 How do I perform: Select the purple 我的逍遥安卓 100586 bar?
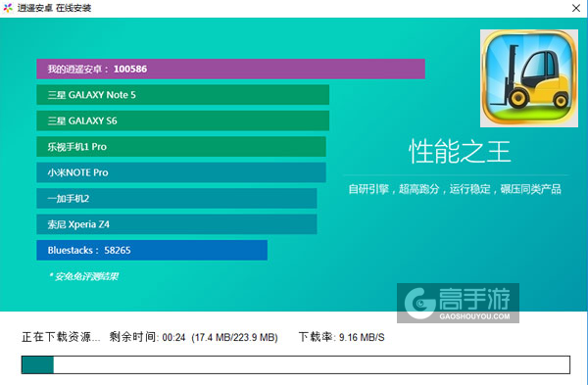pyautogui.click(x=230, y=69)
